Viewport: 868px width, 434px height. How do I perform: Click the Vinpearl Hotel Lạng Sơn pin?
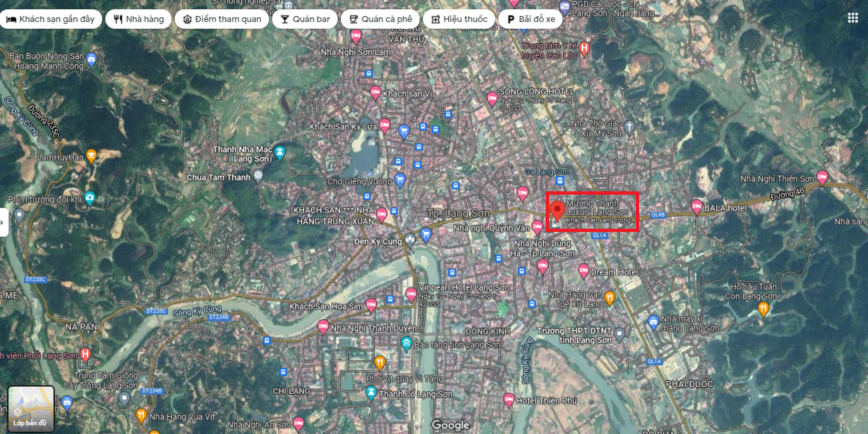pos(411,295)
